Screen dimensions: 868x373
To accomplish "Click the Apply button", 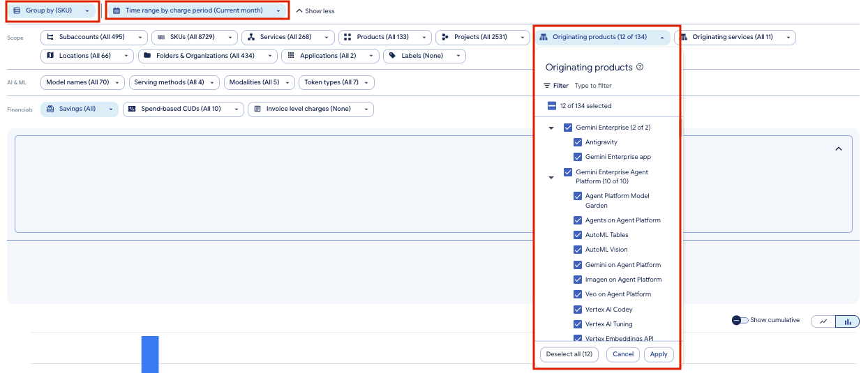I will click(x=659, y=354).
